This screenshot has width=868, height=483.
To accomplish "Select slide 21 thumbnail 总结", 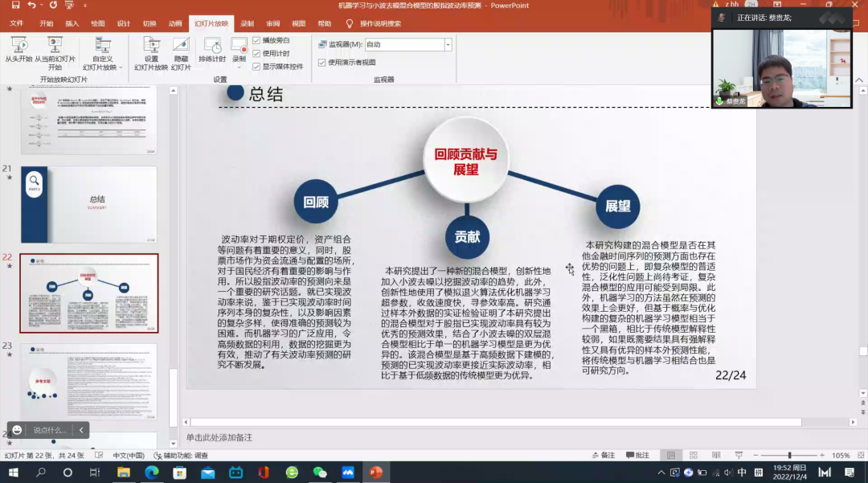I will coord(89,205).
